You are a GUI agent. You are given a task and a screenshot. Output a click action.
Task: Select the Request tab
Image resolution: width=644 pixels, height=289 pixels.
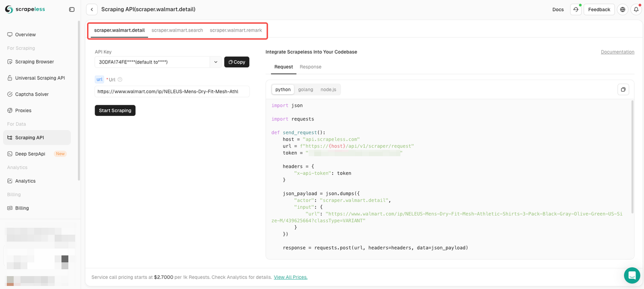(284, 67)
